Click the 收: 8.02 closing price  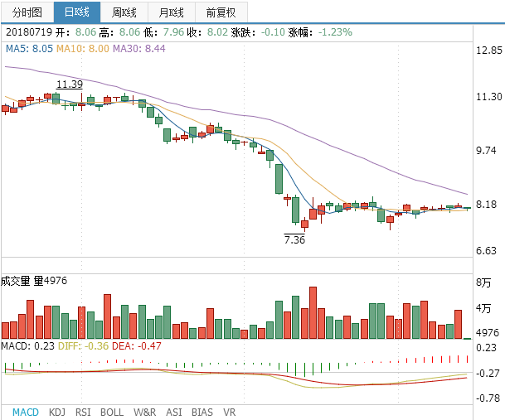click(207, 32)
